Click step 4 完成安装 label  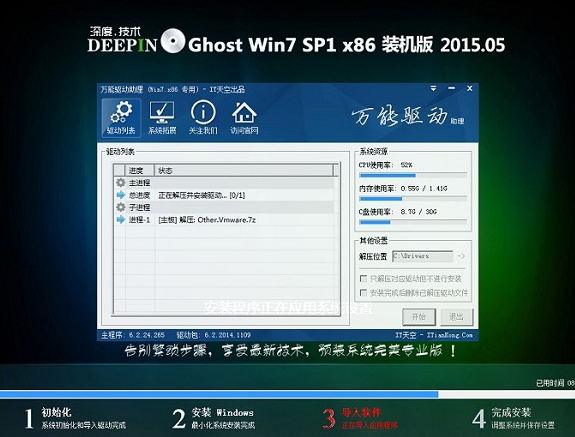pos(511,413)
